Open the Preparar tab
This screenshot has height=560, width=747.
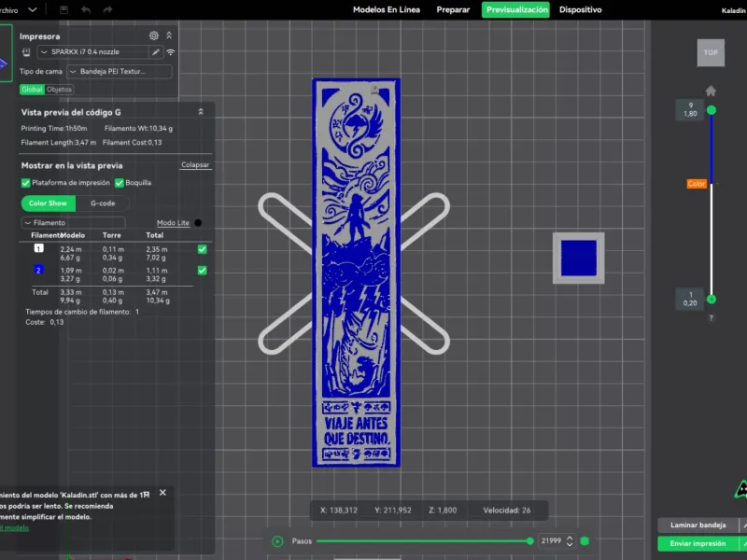453,9
